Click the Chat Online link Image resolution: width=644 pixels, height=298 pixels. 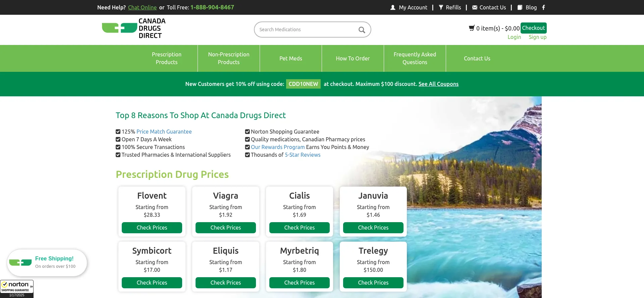coord(142,7)
